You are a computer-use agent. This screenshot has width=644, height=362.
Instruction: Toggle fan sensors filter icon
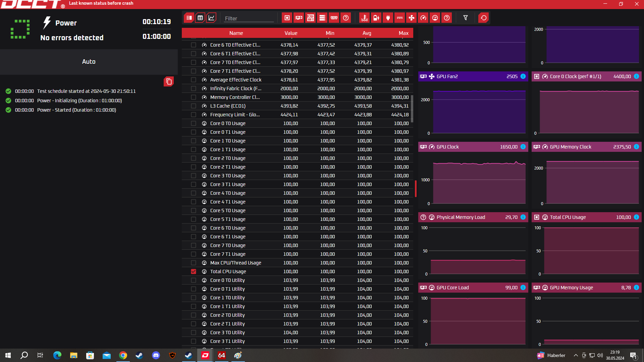[412, 18]
